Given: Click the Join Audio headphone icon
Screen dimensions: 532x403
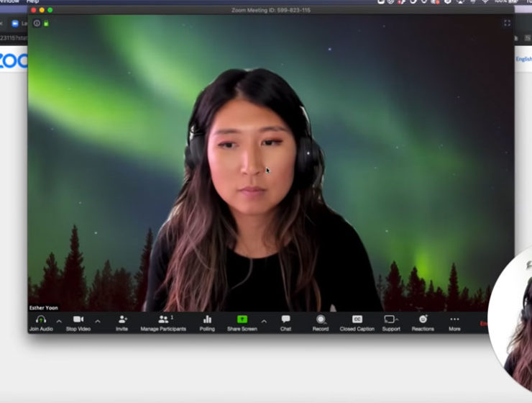Looking at the screenshot, I should click(41, 320).
